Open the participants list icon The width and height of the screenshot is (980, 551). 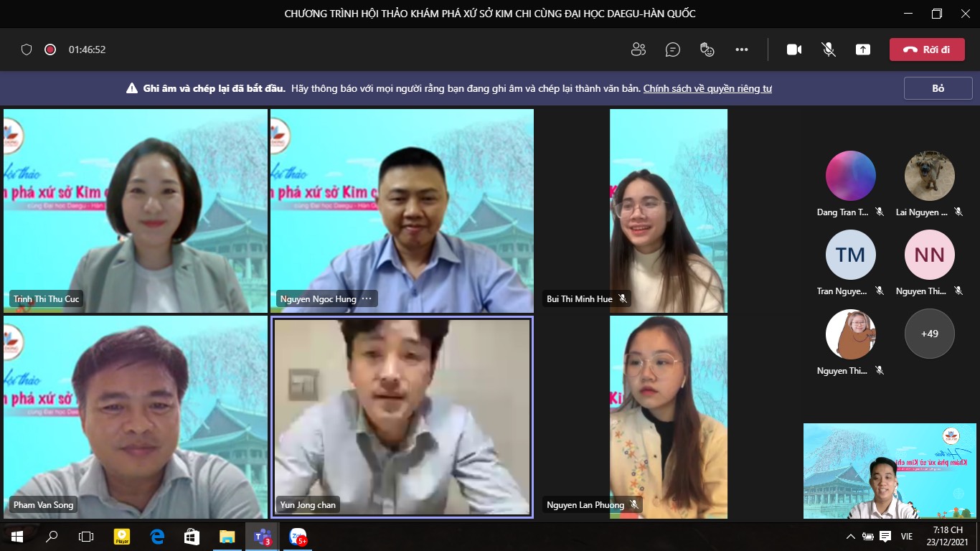click(x=638, y=50)
